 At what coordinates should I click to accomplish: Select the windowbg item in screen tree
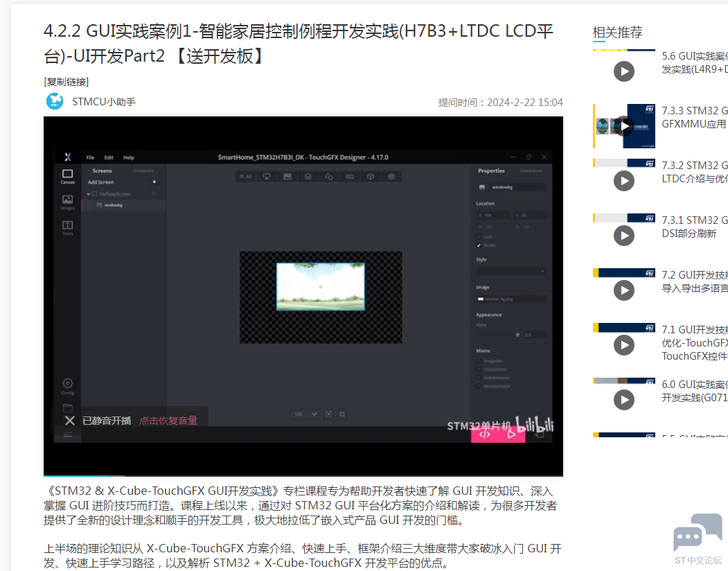pos(123,205)
